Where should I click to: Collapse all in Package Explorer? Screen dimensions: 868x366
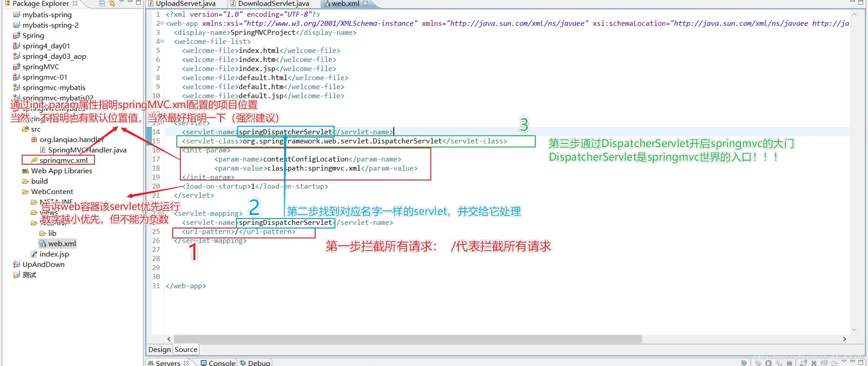pos(102,4)
